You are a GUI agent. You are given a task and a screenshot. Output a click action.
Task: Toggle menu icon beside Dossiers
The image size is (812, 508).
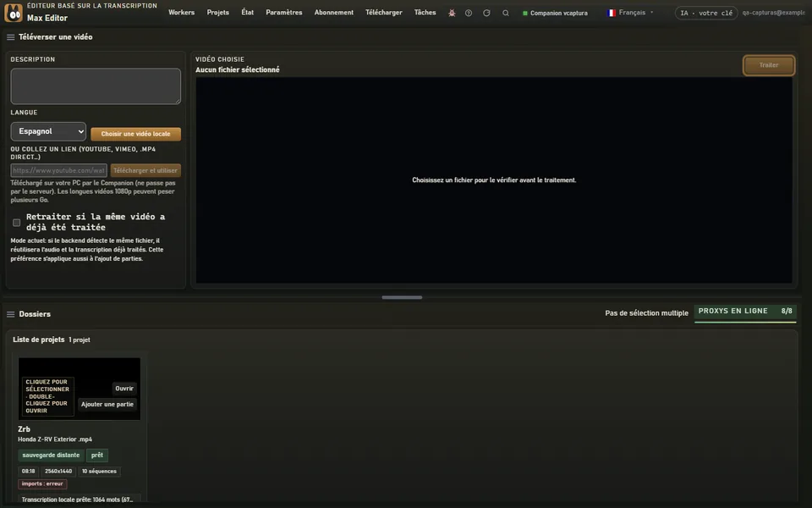tap(10, 314)
